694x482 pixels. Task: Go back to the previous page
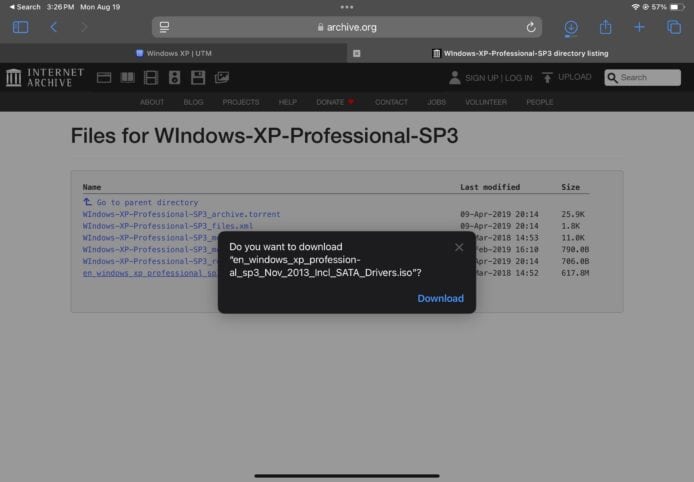(x=54, y=27)
